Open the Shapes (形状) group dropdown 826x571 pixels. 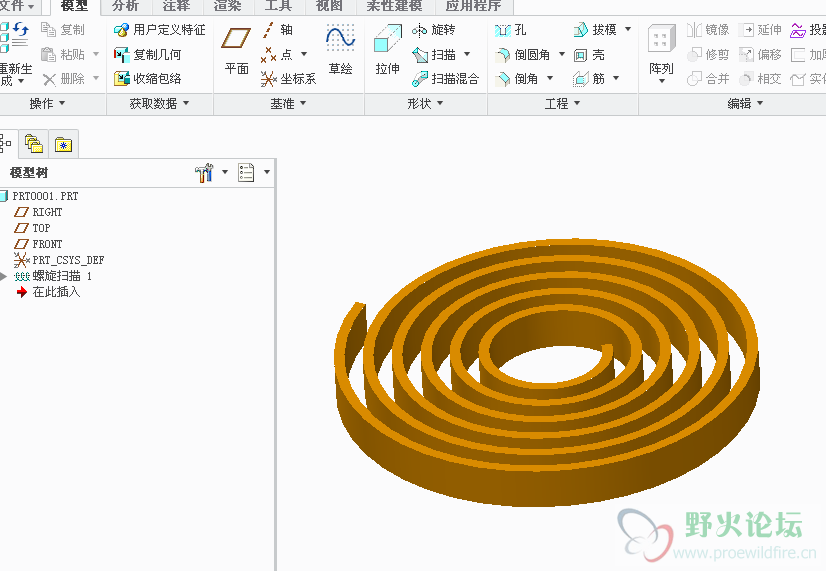(x=425, y=103)
